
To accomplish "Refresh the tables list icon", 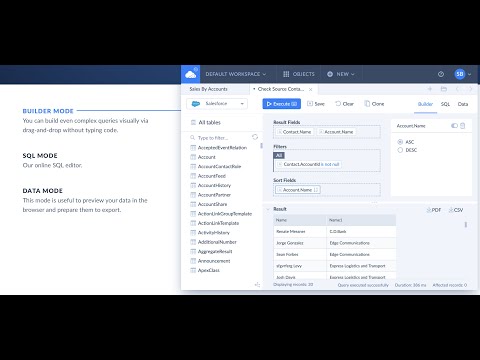I will [255, 137].
